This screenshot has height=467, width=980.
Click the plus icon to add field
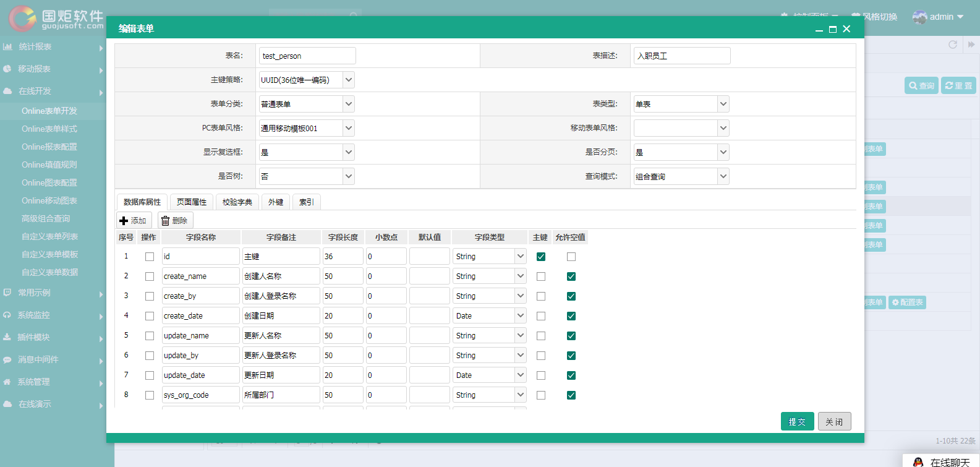pyautogui.click(x=124, y=221)
